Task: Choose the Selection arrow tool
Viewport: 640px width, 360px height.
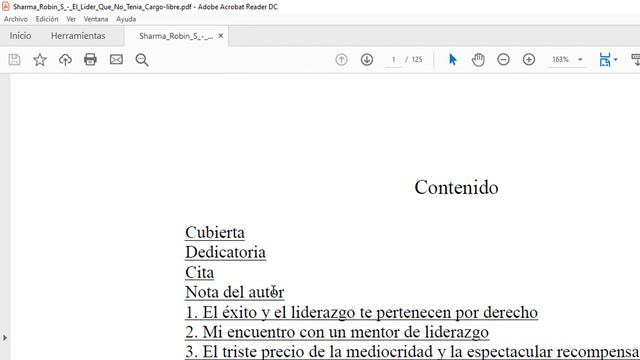Action: (453, 60)
